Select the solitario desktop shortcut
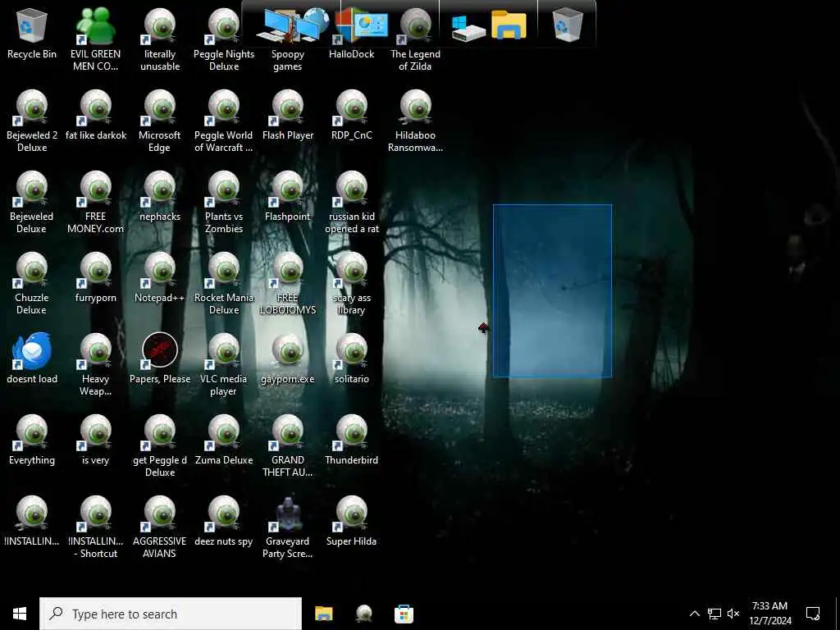The height and width of the screenshot is (630, 840). pos(351,358)
